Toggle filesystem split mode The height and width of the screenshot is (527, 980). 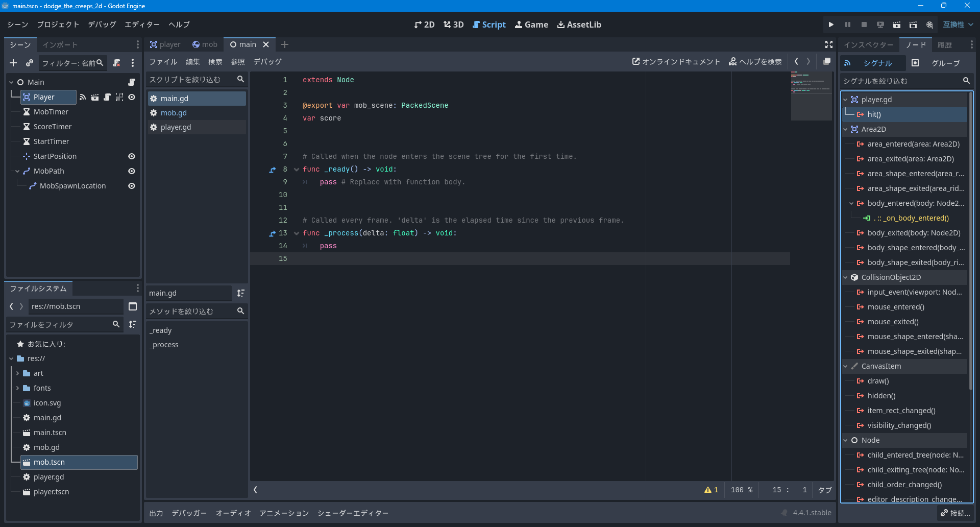coord(133,306)
